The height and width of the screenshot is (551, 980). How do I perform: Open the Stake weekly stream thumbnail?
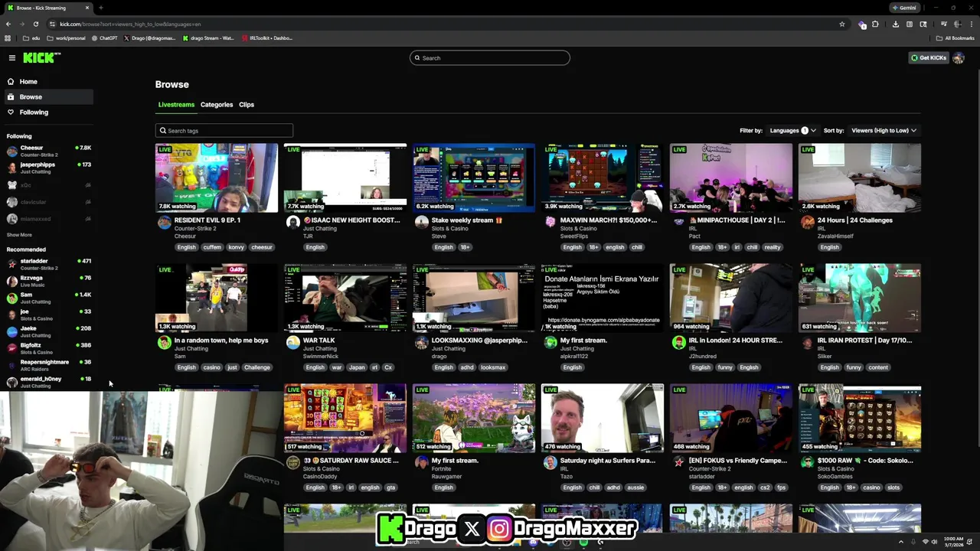point(474,178)
